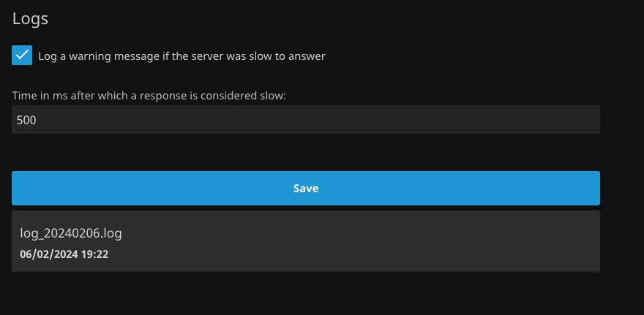Click the 'Logs' section heading
The height and width of the screenshot is (315, 644).
tap(30, 19)
